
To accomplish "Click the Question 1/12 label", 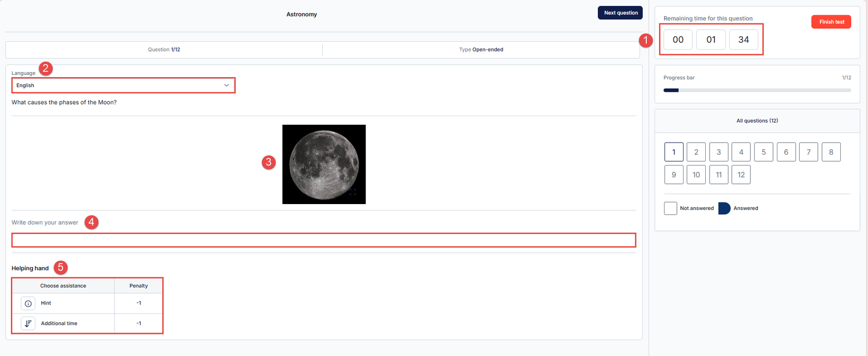I will 164,49.
